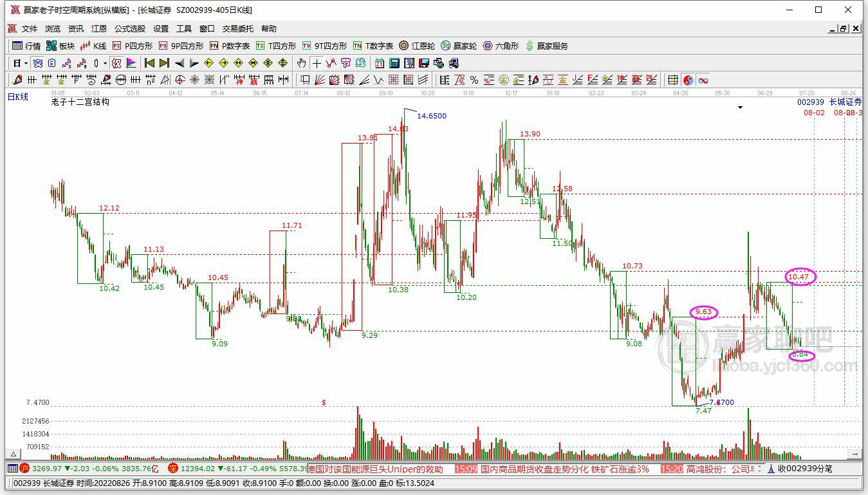Click the 7.47 low price label
The height and width of the screenshot is (495, 868).
coord(704,411)
